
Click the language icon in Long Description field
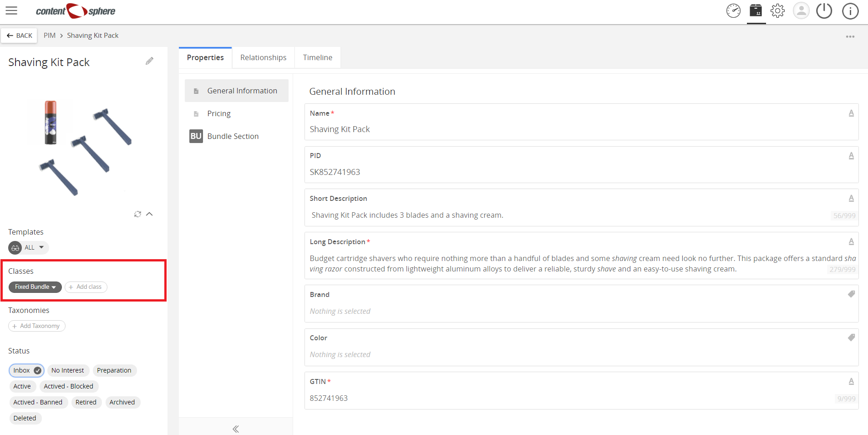tap(851, 241)
